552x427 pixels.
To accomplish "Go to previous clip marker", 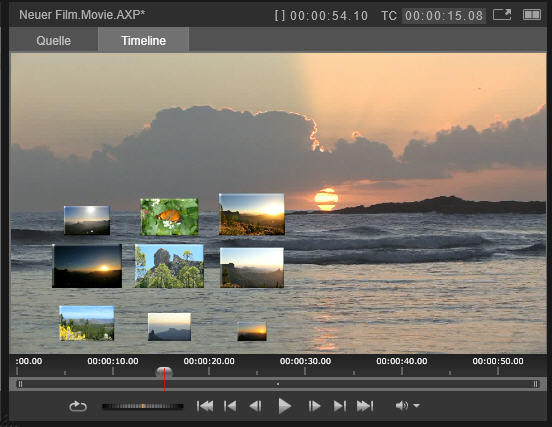I will click(230, 406).
